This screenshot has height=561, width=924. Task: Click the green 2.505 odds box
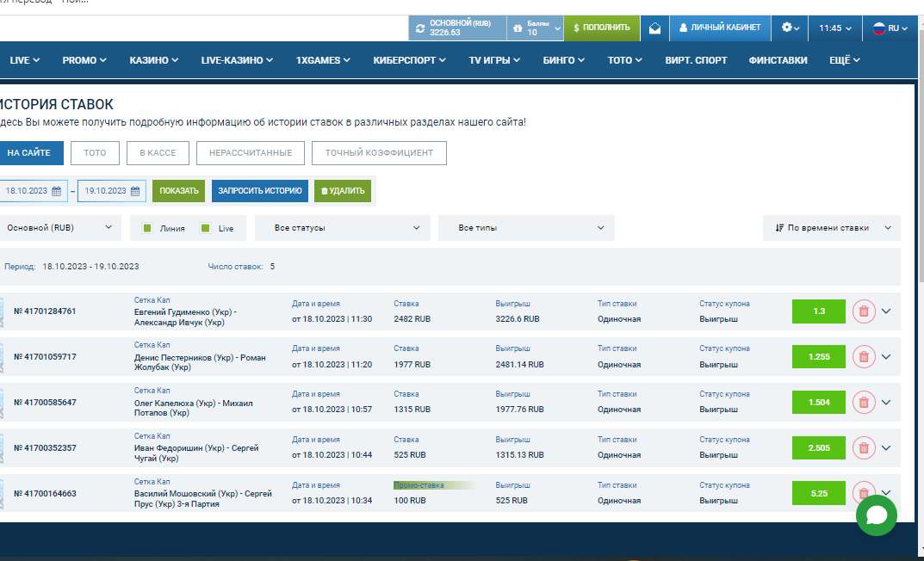(818, 447)
